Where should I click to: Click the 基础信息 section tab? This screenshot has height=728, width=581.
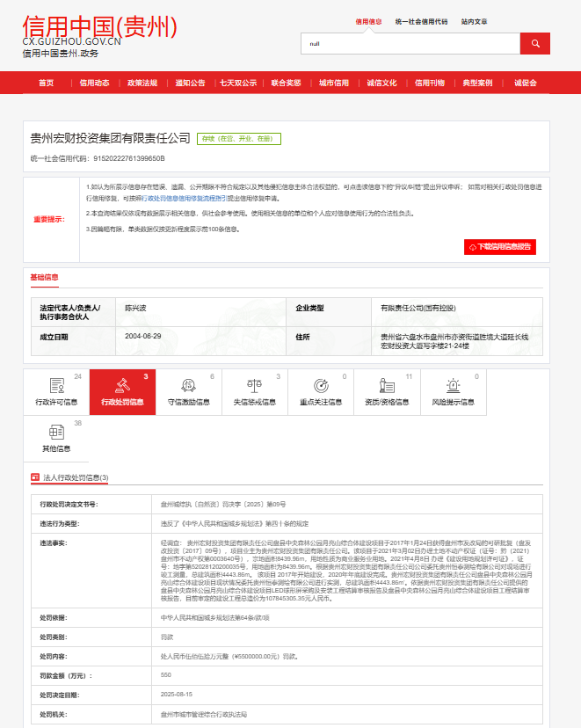[x=44, y=277]
